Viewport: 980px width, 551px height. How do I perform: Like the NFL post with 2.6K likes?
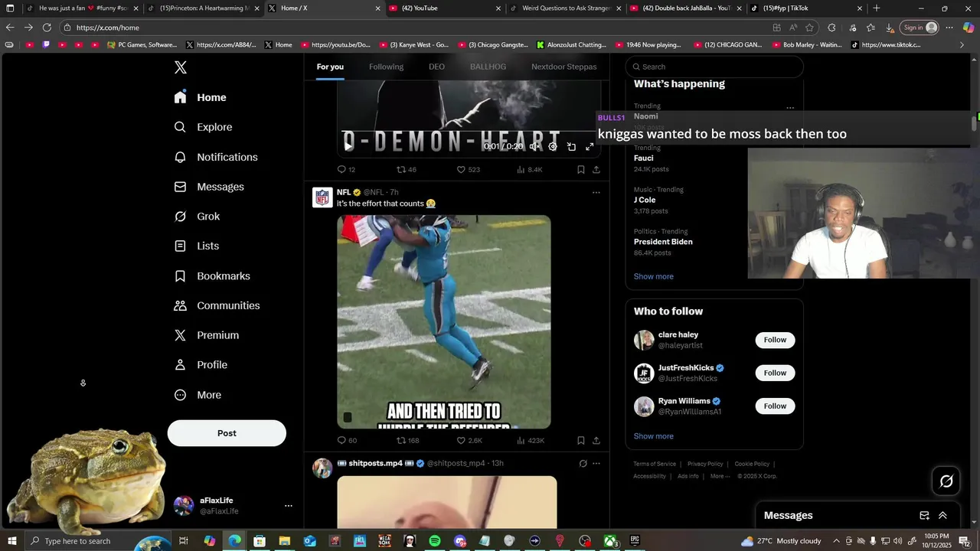coord(469,440)
